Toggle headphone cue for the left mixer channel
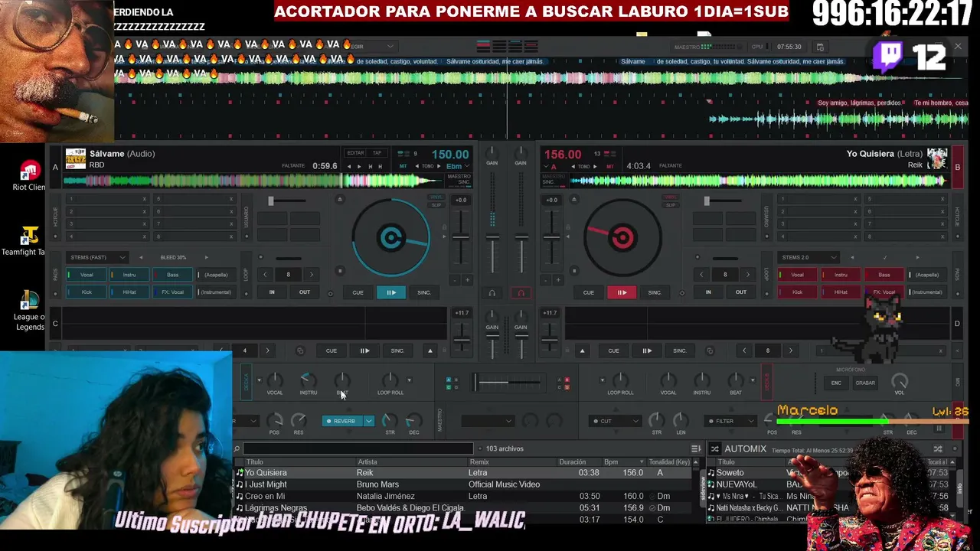The height and width of the screenshot is (551, 980). click(x=492, y=292)
